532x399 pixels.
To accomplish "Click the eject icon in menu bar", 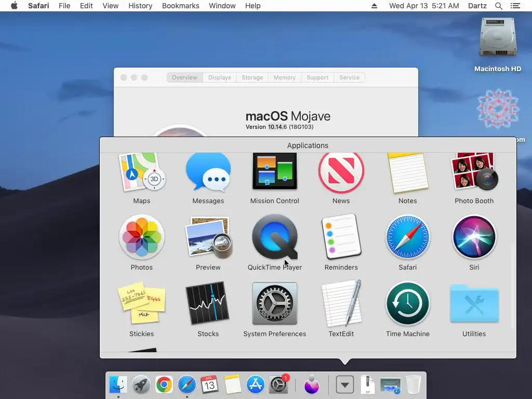I will (x=374, y=6).
